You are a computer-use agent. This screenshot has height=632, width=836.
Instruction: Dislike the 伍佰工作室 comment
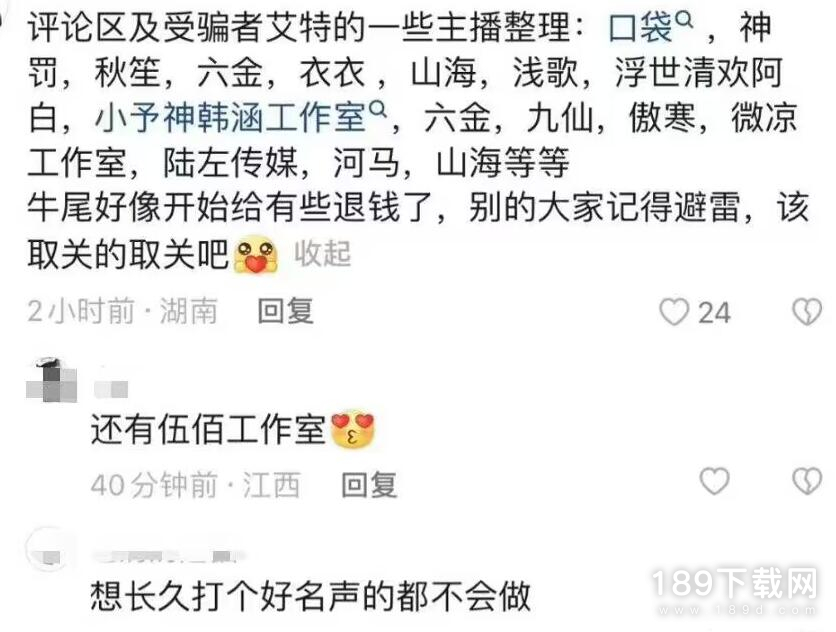coord(807,481)
